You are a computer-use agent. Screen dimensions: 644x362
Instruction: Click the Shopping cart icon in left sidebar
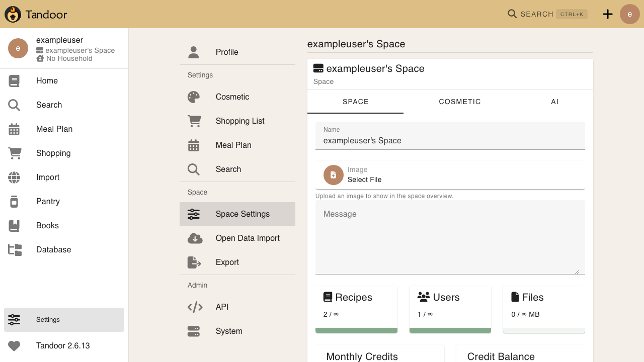point(15,153)
